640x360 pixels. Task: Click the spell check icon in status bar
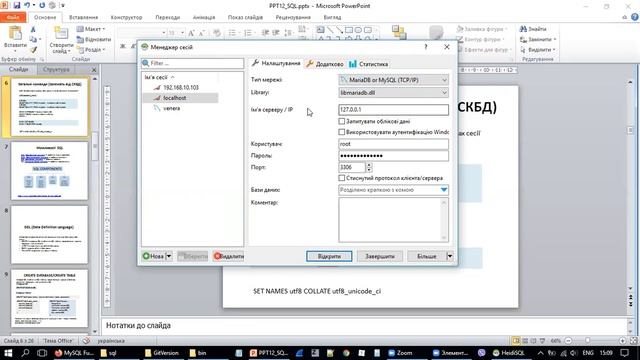coord(86,340)
